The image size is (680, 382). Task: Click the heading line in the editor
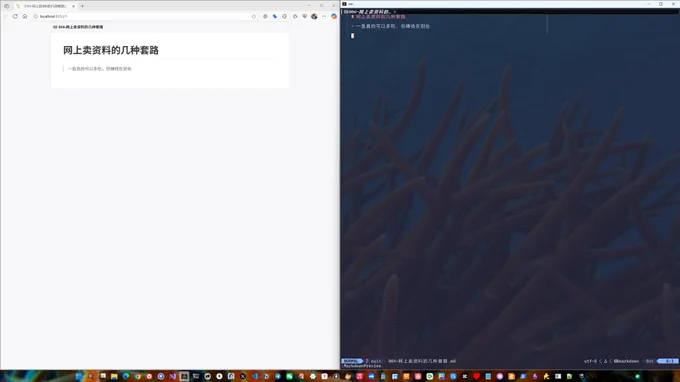pos(378,16)
